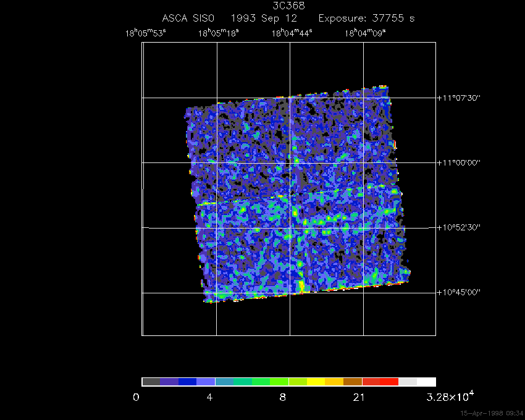
Task: Click the 3.28×10⁴ maximum scale value
Action: (450, 397)
